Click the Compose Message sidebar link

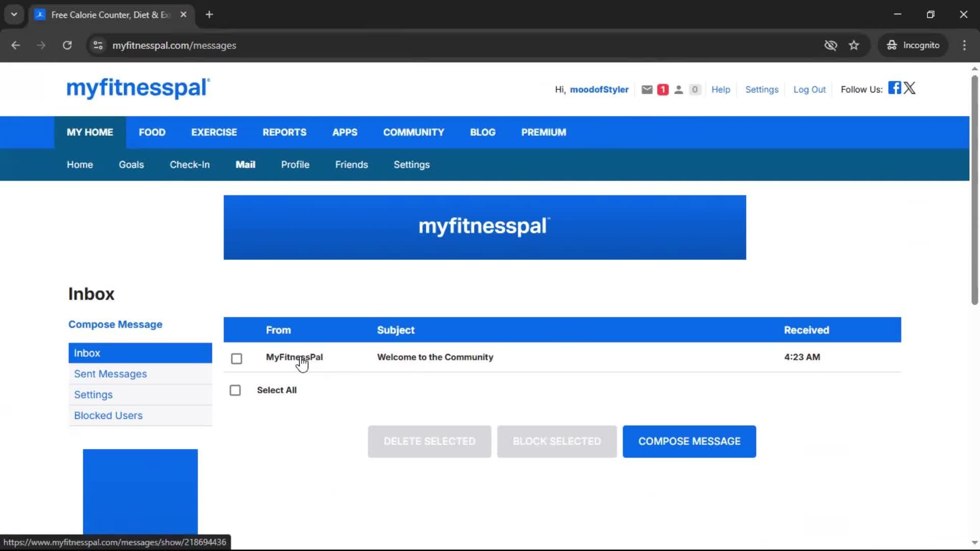(115, 324)
